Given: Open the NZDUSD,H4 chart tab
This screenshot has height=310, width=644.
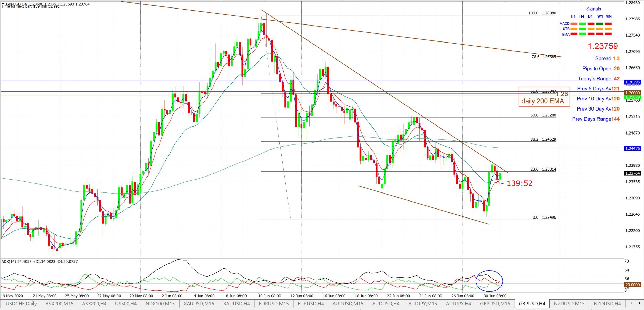Looking at the screenshot, I should tap(607, 304).
